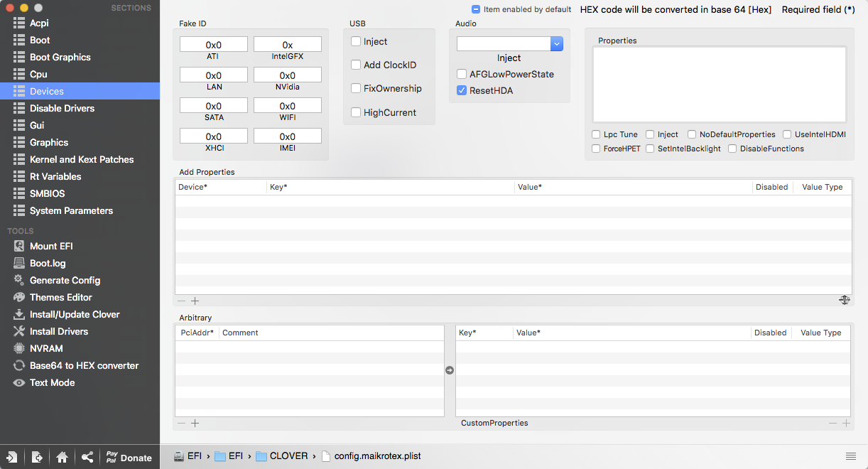
Task: Toggle ForceHPET checkbox
Action: [x=596, y=149]
